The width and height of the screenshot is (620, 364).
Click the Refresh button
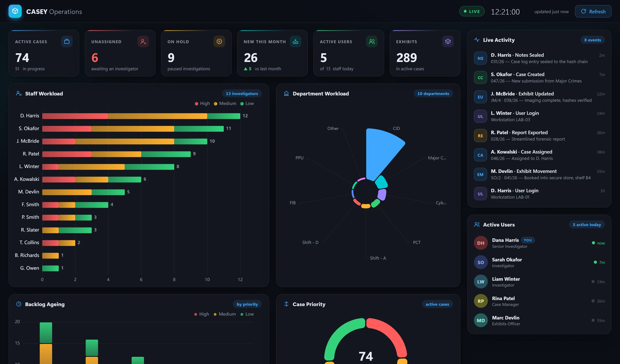tap(593, 11)
